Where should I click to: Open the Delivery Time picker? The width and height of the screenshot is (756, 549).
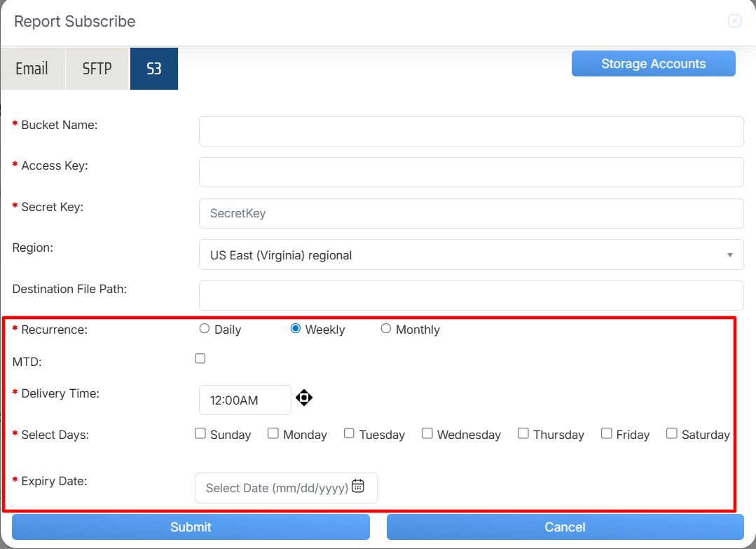(245, 400)
